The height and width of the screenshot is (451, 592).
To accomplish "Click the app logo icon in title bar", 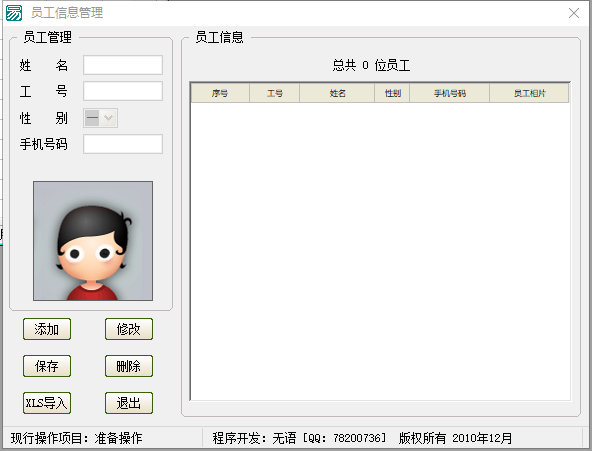I will click(x=14, y=13).
